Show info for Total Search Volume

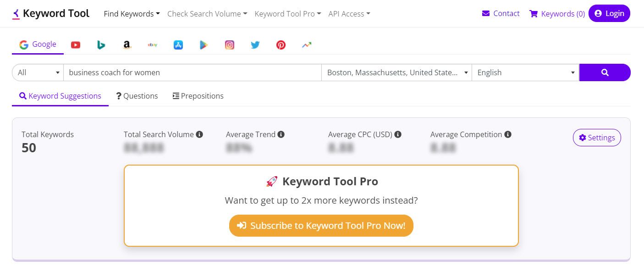[199, 134]
